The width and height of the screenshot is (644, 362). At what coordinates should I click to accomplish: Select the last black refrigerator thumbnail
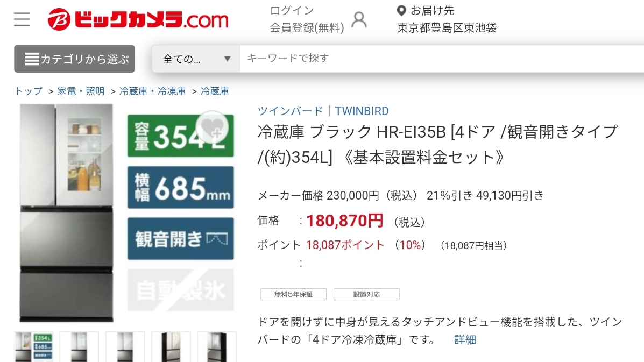point(217,347)
